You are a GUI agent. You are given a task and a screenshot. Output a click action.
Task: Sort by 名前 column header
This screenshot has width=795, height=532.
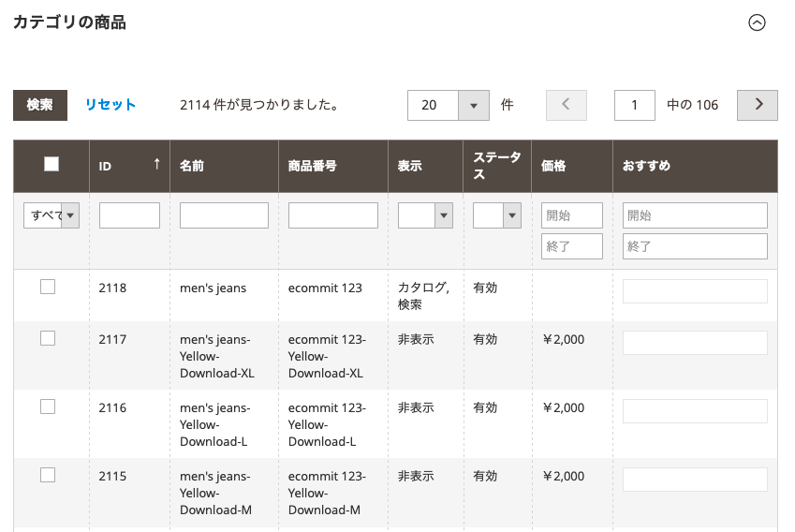(224, 166)
